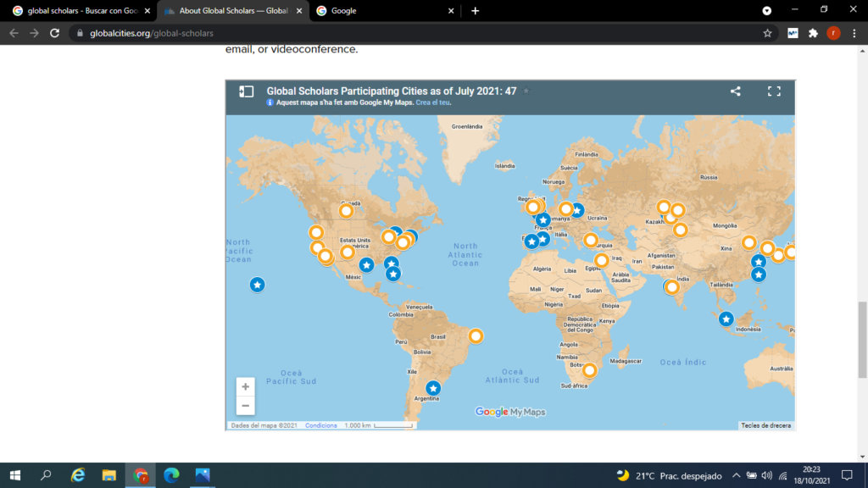The height and width of the screenshot is (488, 868).
Task: Open File Explorer from the taskbar
Action: pos(108,475)
